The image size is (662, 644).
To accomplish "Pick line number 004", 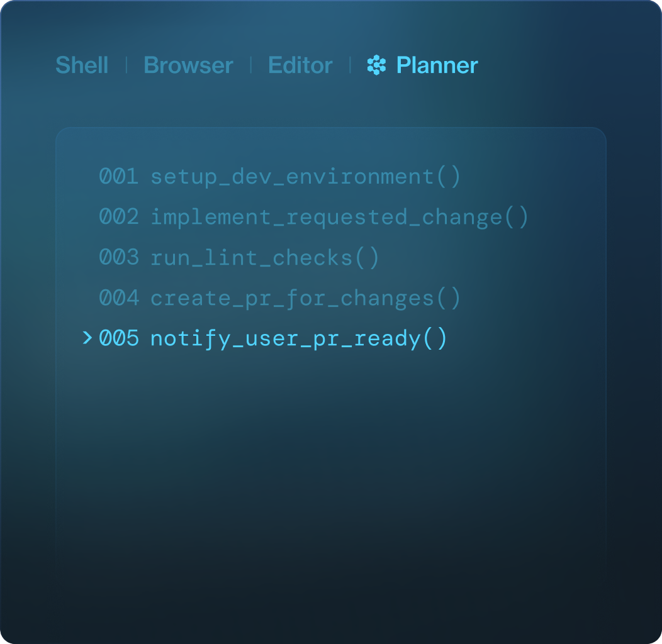I will pyautogui.click(x=118, y=298).
